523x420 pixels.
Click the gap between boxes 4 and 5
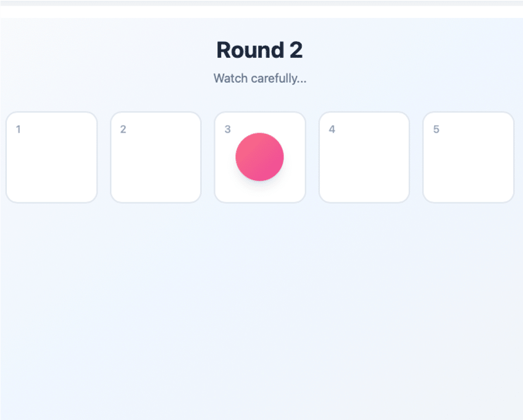416,157
